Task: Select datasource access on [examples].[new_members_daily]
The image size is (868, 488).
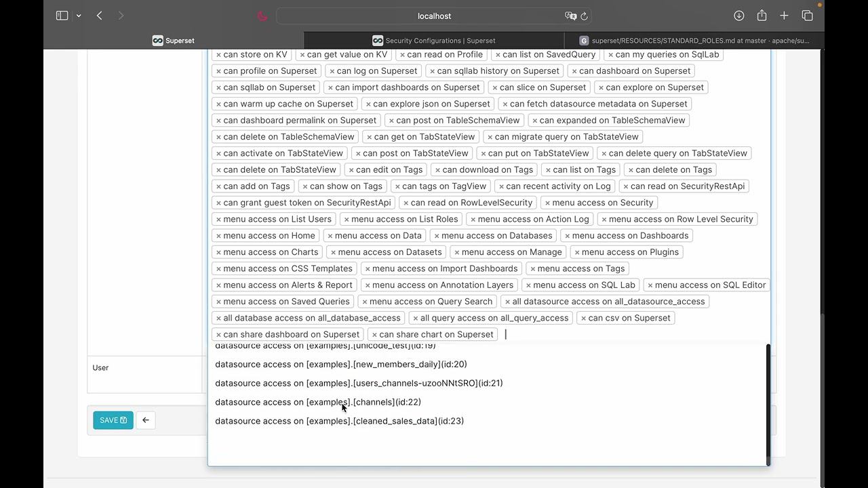Action: pyautogui.click(x=488, y=364)
